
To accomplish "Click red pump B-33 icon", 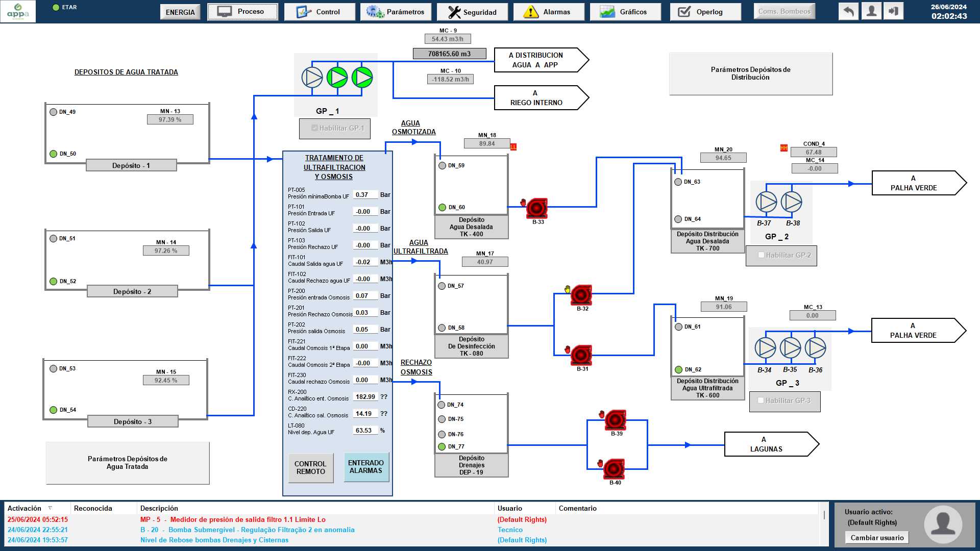I will click(x=536, y=208).
